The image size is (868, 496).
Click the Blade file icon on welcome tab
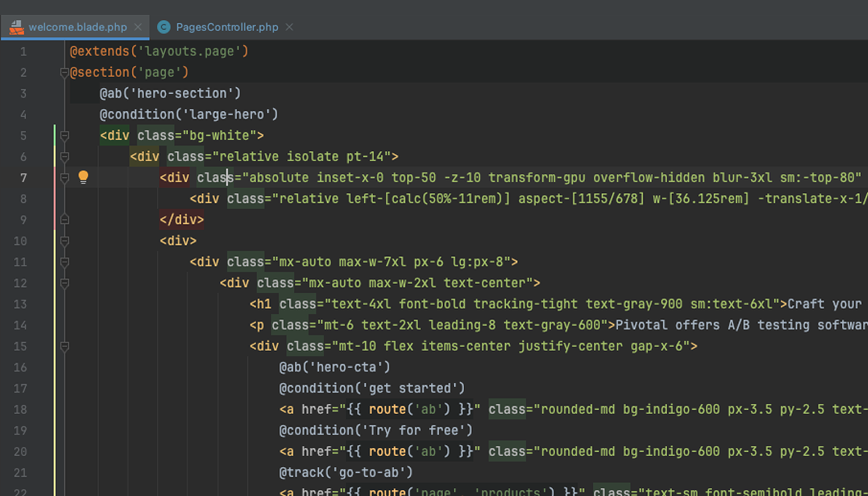(x=16, y=27)
